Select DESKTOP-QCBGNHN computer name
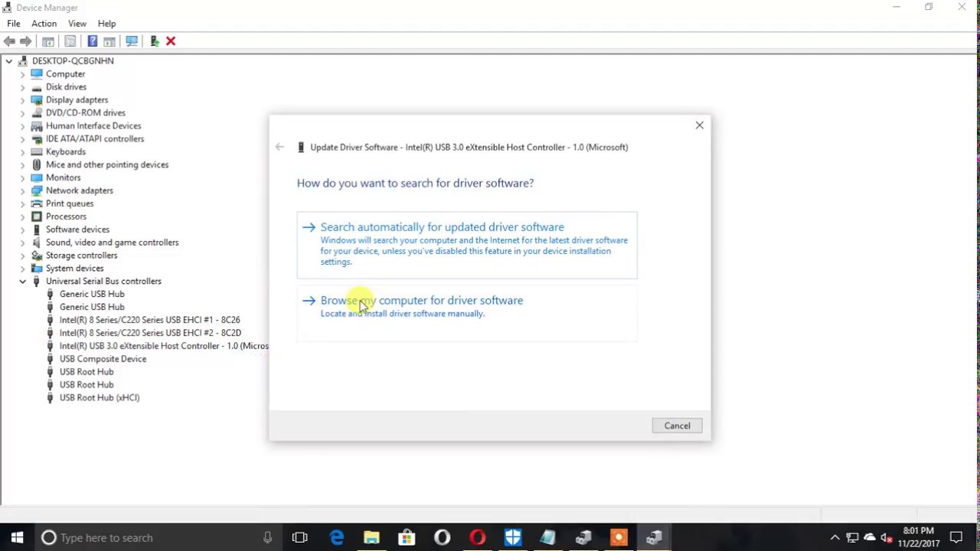980x551 pixels. coord(73,61)
